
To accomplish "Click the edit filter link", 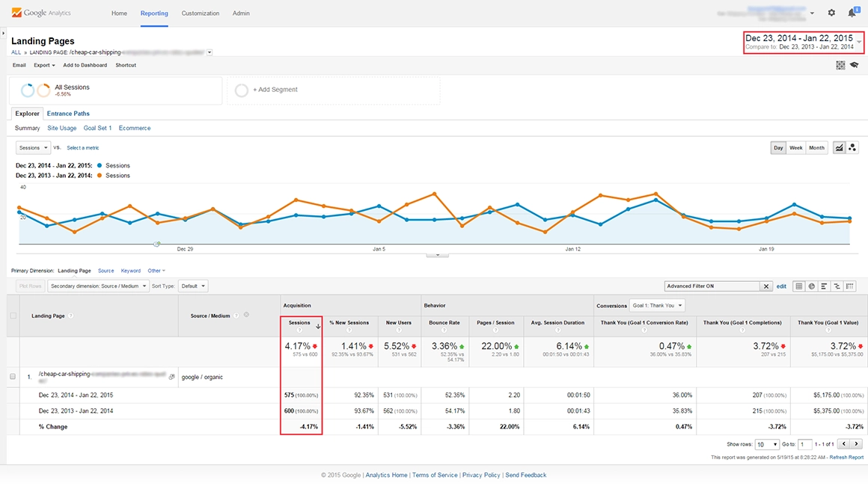I will (x=781, y=286).
